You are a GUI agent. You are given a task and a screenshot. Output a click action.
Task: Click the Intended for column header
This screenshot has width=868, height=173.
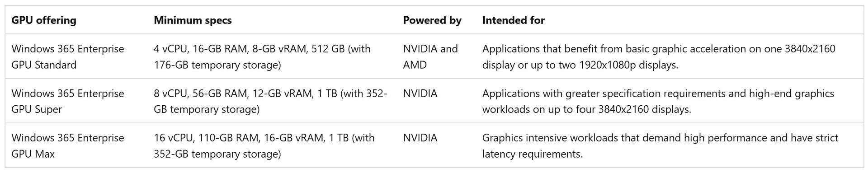513,20
